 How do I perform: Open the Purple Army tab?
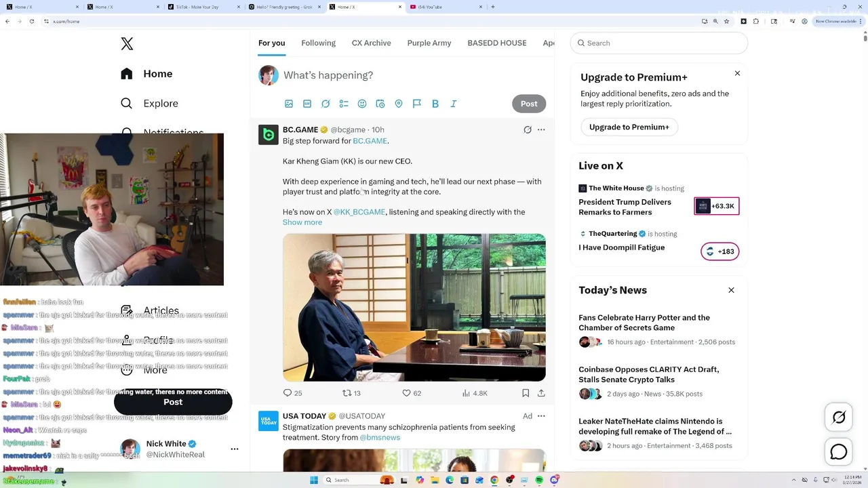[x=429, y=43]
